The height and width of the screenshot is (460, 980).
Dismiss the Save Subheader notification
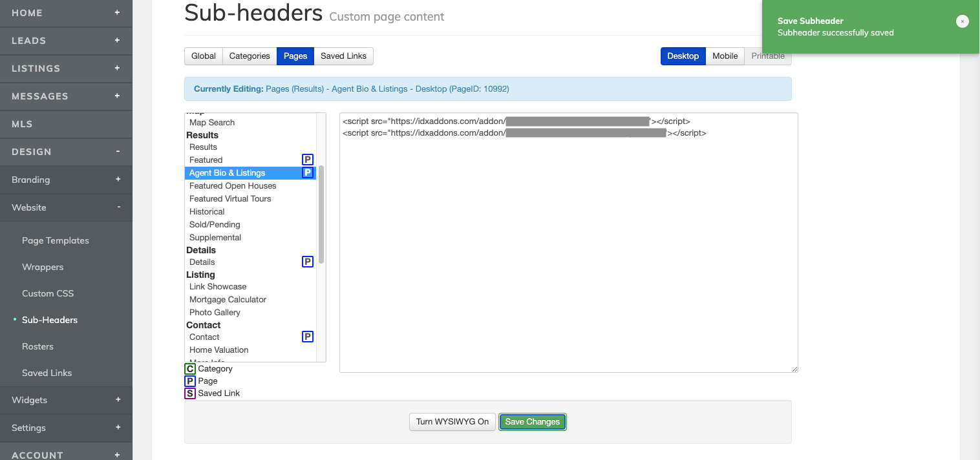962,21
